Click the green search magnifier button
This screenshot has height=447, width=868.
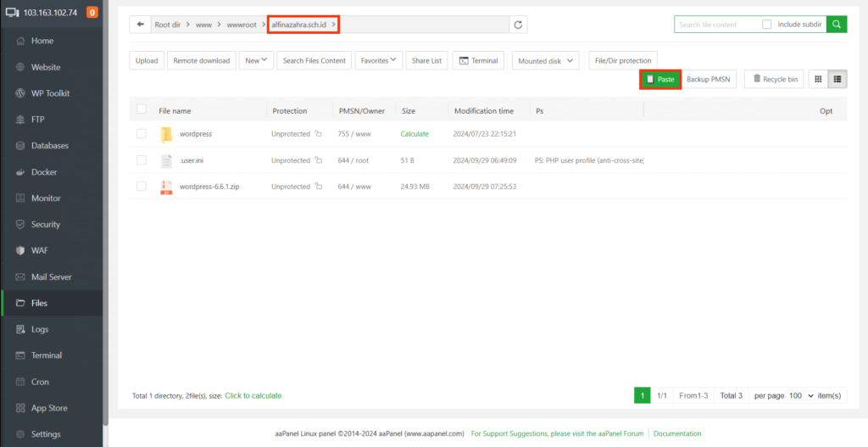pos(837,25)
